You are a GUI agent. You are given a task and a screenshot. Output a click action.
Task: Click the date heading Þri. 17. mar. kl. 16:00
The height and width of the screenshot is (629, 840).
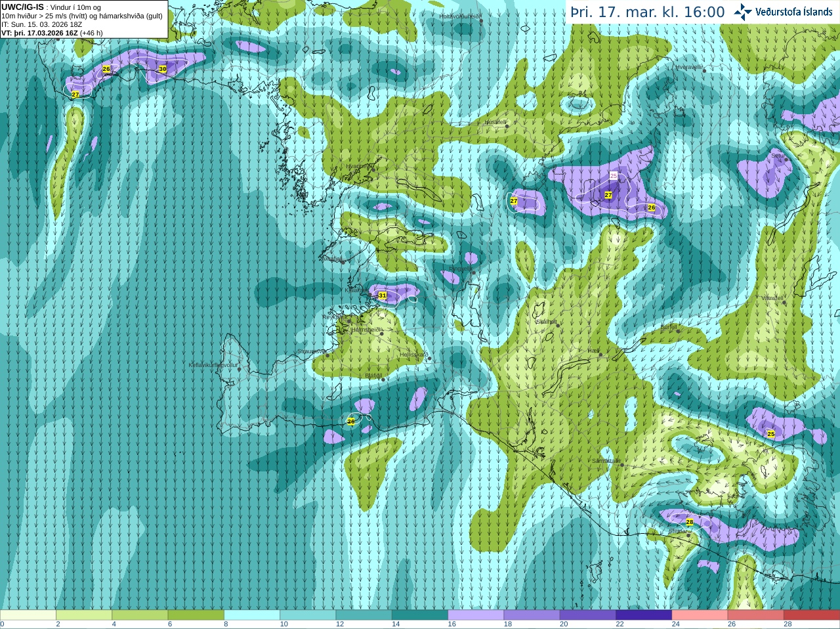tap(647, 12)
